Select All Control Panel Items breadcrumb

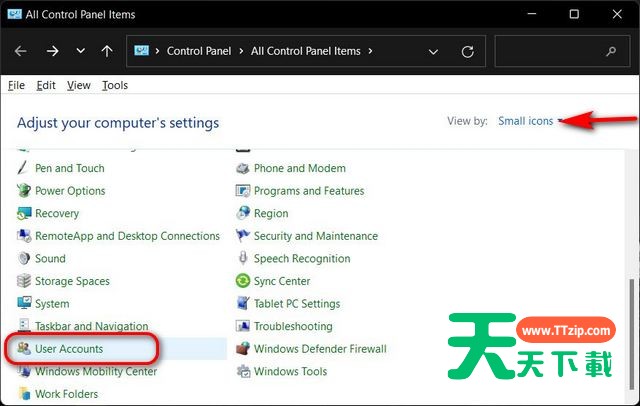point(306,51)
